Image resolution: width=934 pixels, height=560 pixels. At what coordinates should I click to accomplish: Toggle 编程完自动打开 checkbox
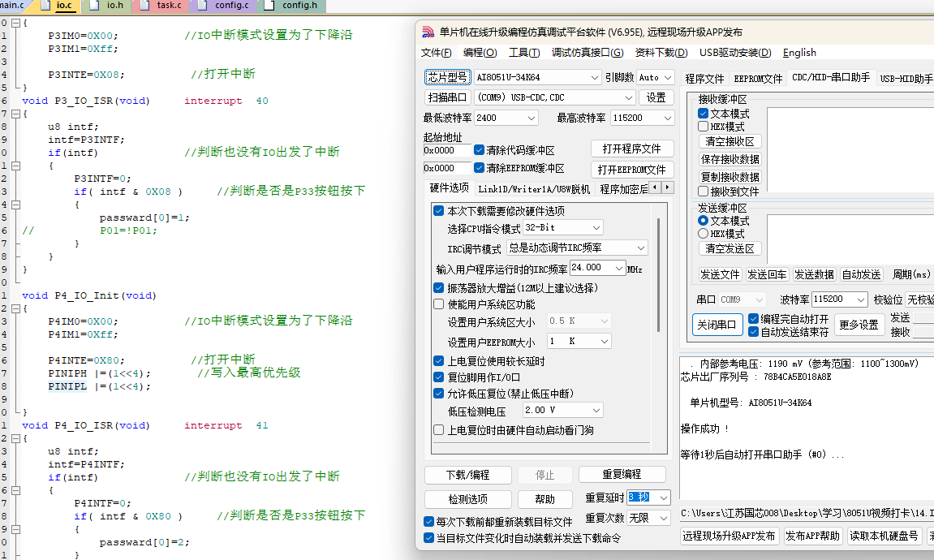click(754, 319)
